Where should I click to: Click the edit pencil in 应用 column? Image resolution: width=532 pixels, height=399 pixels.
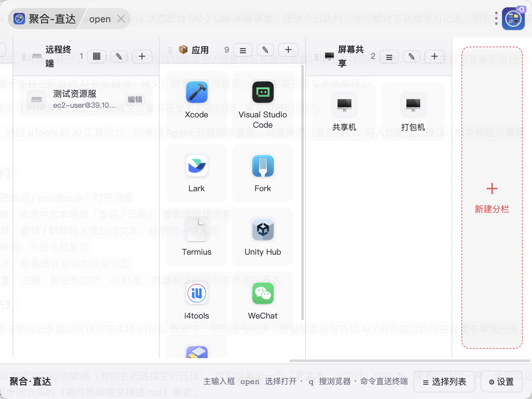(265, 50)
